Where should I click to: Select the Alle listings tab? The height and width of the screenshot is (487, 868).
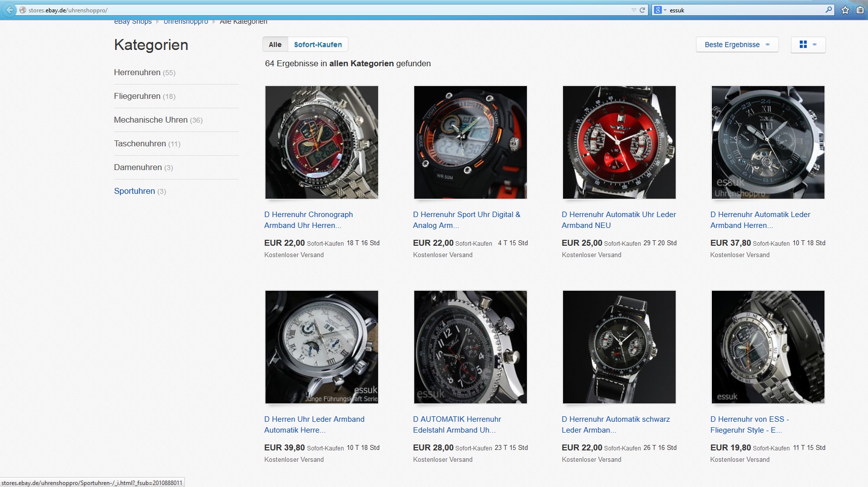coord(275,44)
